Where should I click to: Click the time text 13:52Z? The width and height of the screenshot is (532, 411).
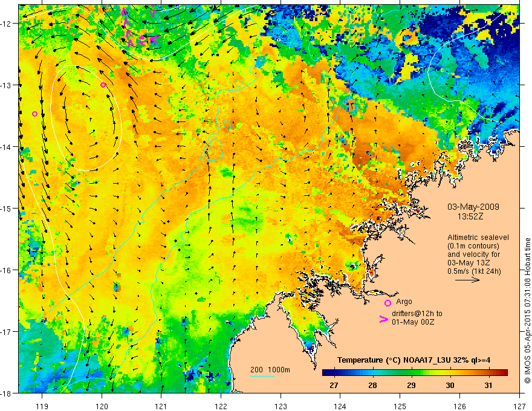(x=470, y=216)
